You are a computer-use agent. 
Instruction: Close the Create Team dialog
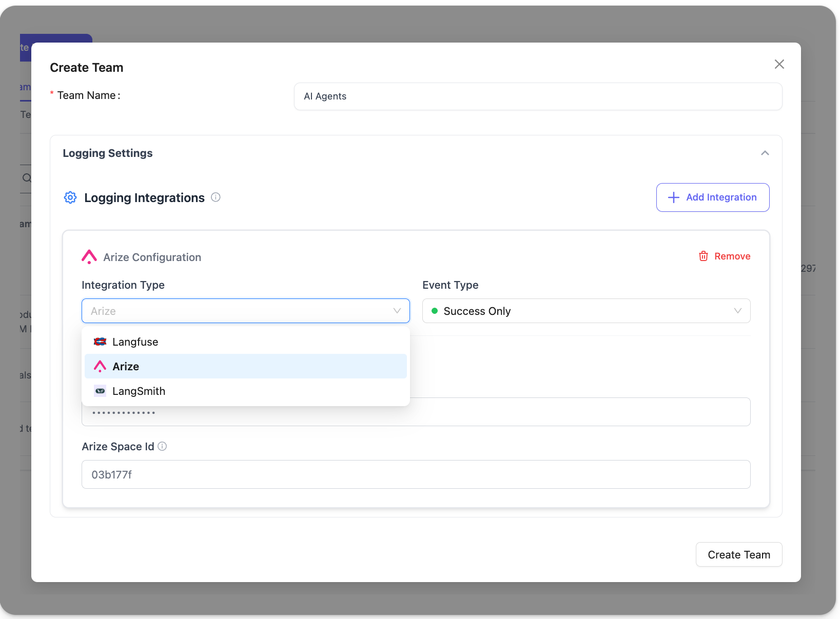(779, 64)
